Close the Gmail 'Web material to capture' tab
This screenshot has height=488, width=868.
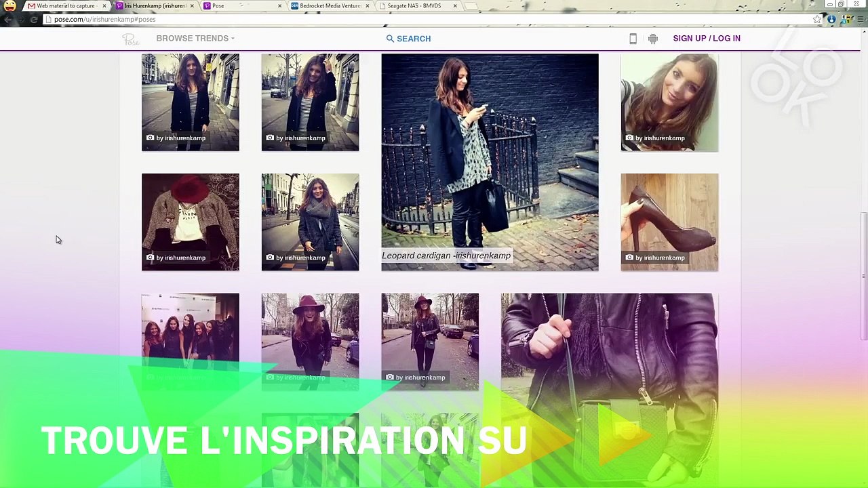(x=104, y=6)
